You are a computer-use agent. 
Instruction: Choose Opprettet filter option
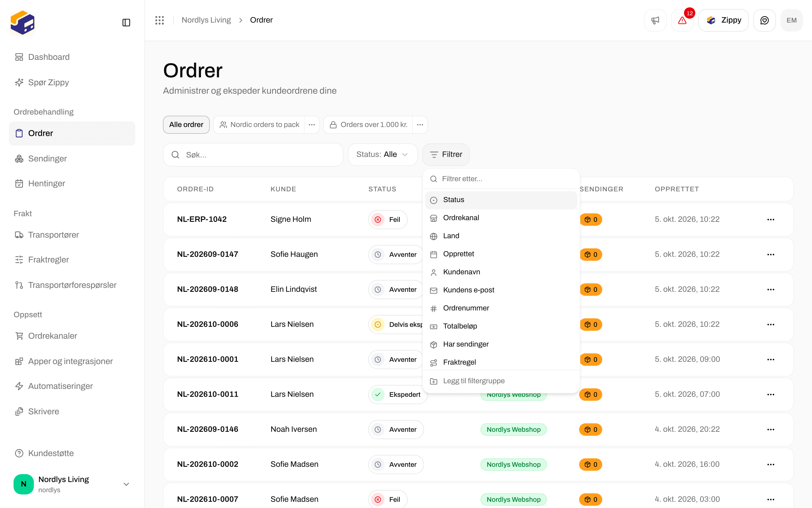coord(501,254)
